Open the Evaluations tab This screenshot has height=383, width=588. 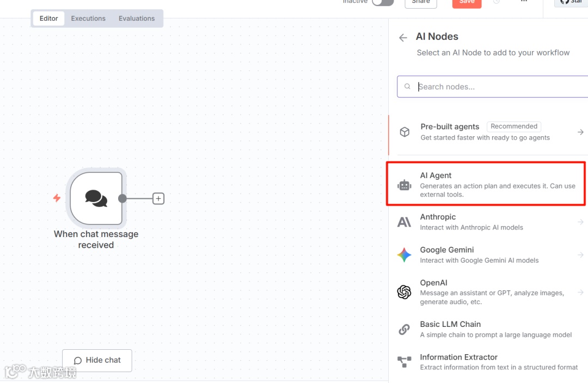pos(137,19)
